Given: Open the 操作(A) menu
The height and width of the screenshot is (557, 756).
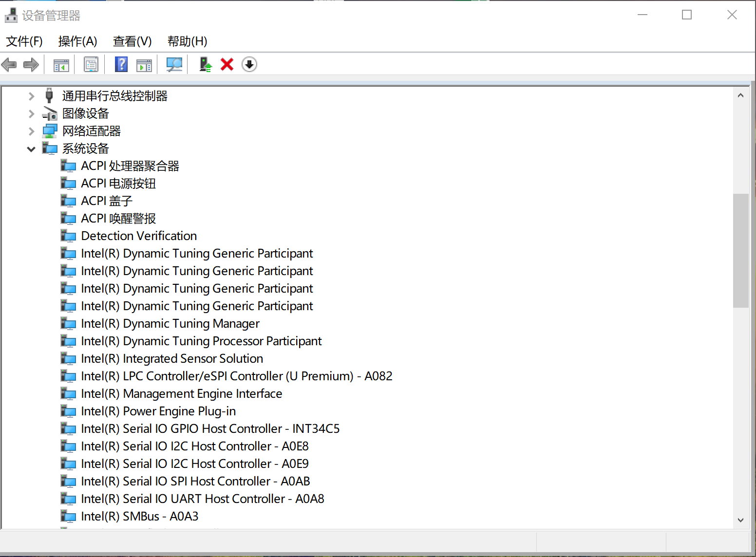Looking at the screenshot, I should tap(78, 41).
